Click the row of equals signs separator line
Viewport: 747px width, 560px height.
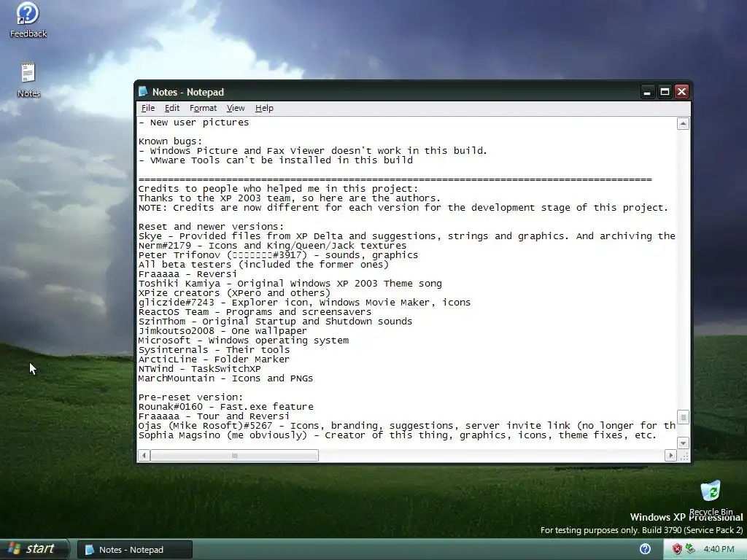pos(395,179)
